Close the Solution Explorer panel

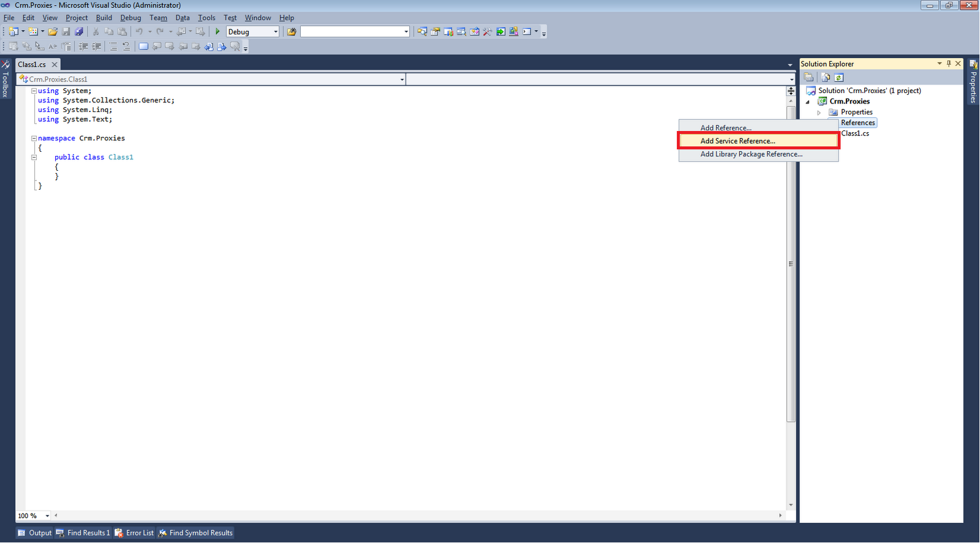[959, 64]
